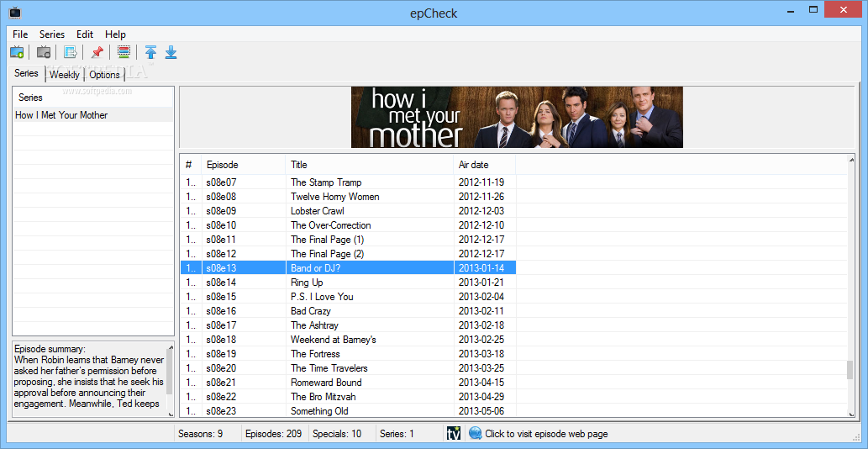
Task: Switch to the Weekly tab
Action: point(65,75)
